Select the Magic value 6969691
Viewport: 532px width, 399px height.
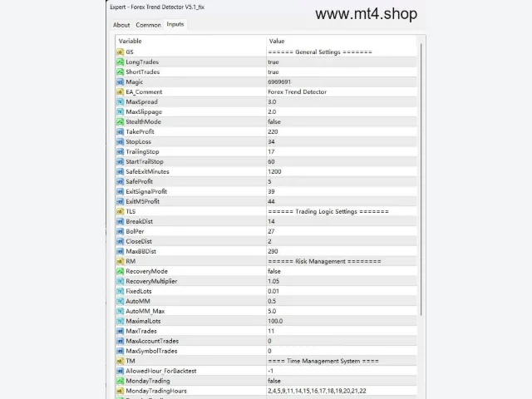click(x=279, y=81)
